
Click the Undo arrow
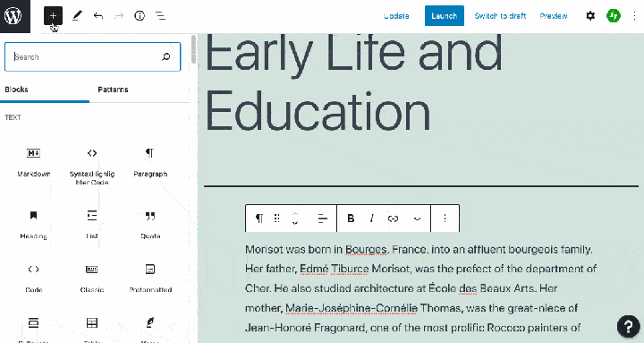click(x=97, y=16)
